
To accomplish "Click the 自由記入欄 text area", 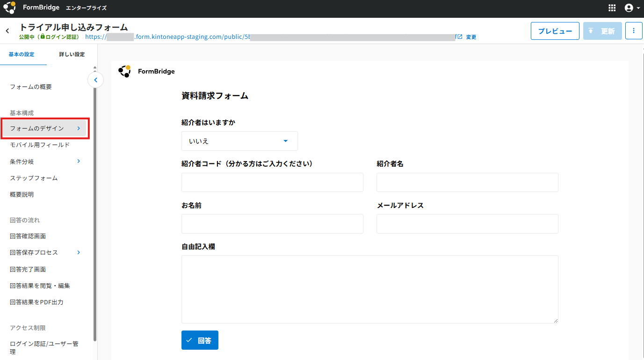I will (x=370, y=289).
